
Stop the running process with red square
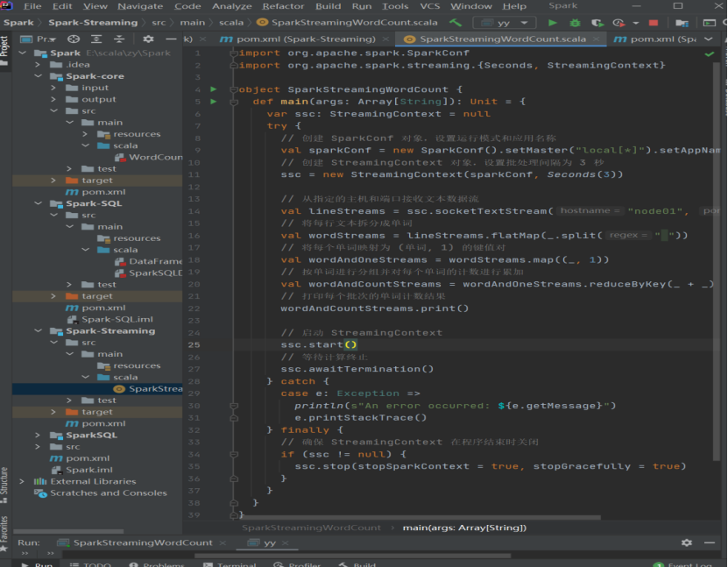click(654, 23)
